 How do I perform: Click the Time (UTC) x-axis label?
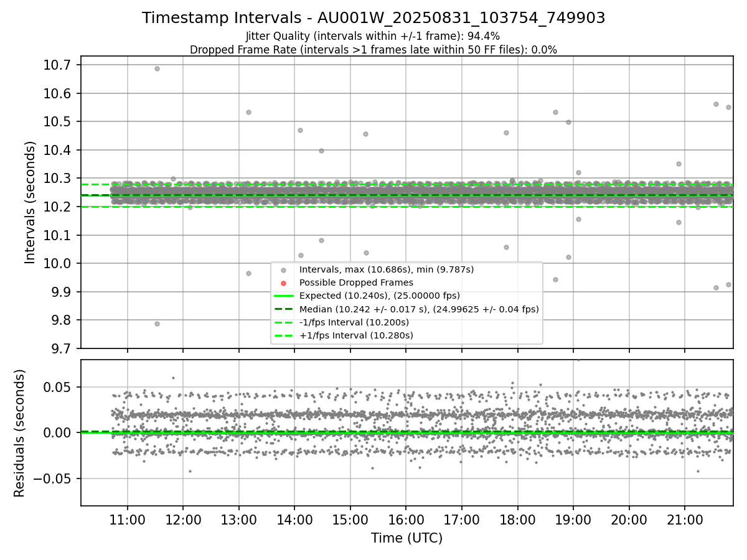point(406,538)
